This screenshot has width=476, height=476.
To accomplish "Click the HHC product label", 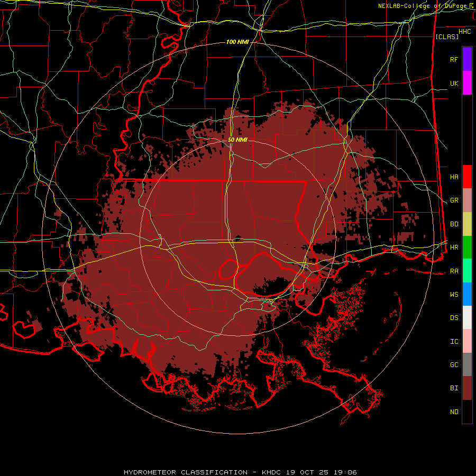I will [x=465, y=32].
